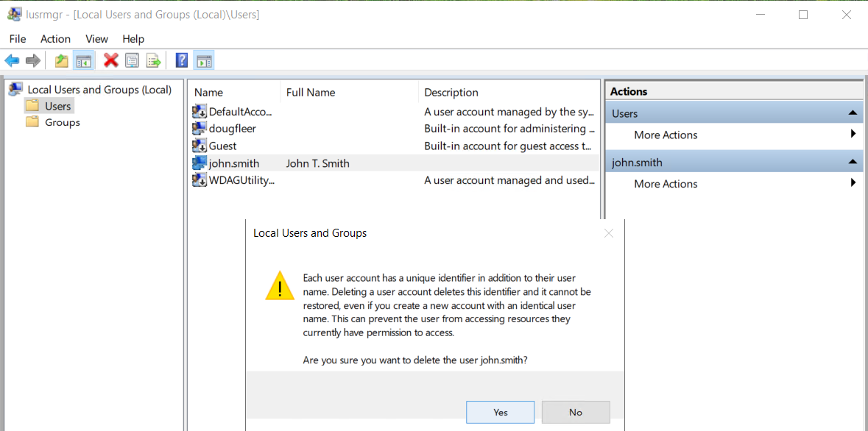Close the Local Users and Groups dialog
The width and height of the screenshot is (868, 431).
[609, 233]
